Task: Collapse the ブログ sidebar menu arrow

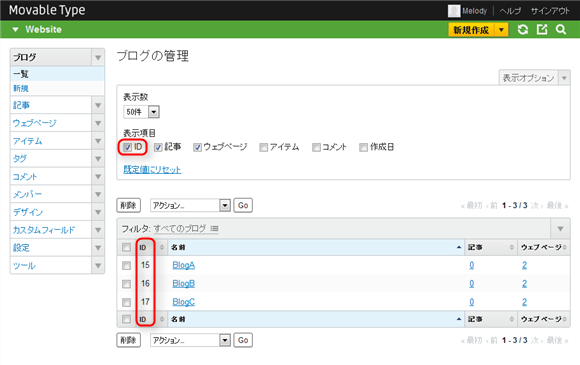Action: tap(98, 57)
